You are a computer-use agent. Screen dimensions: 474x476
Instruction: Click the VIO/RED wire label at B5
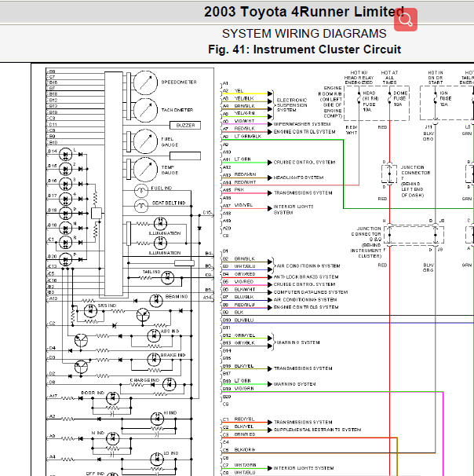244,282
